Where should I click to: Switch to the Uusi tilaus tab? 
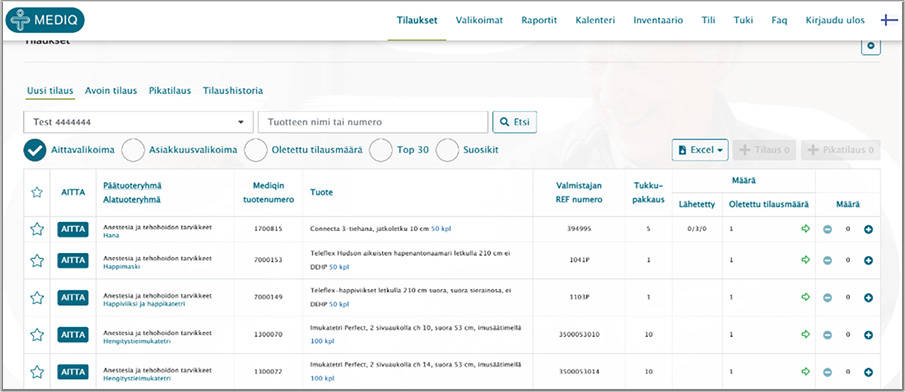[50, 91]
